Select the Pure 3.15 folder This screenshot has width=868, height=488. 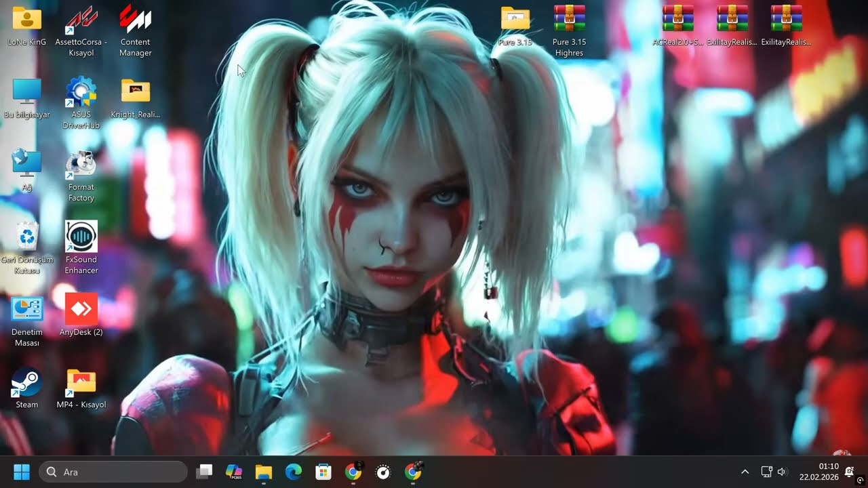(515, 26)
